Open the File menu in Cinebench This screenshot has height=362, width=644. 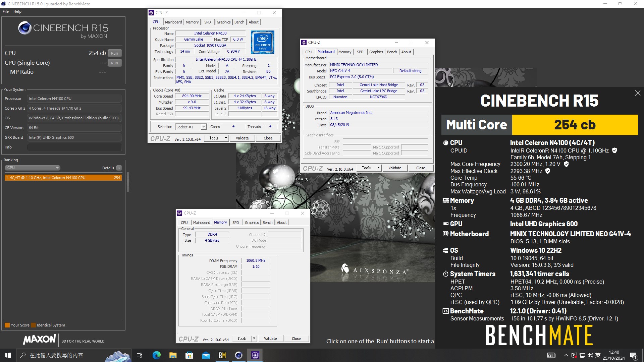6,11
